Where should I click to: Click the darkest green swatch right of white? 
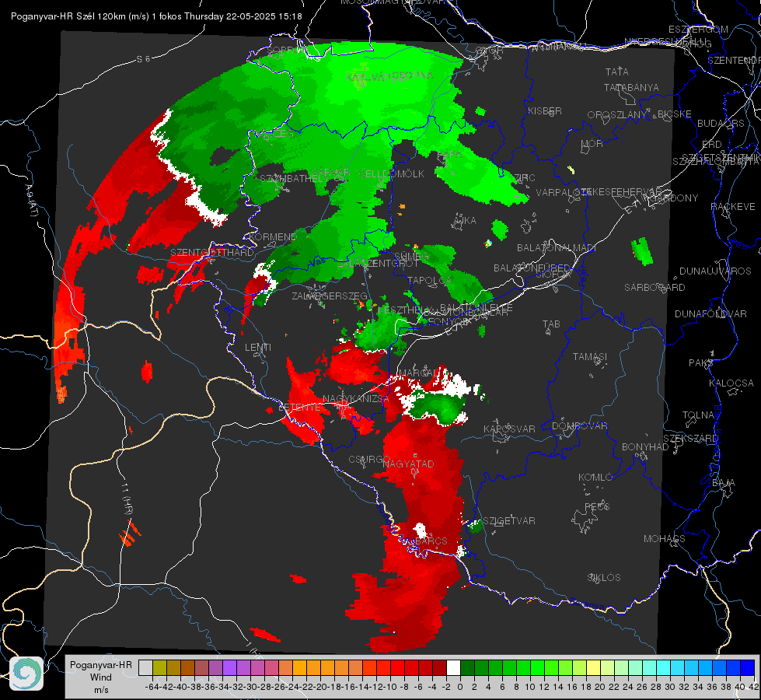[x=467, y=667]
